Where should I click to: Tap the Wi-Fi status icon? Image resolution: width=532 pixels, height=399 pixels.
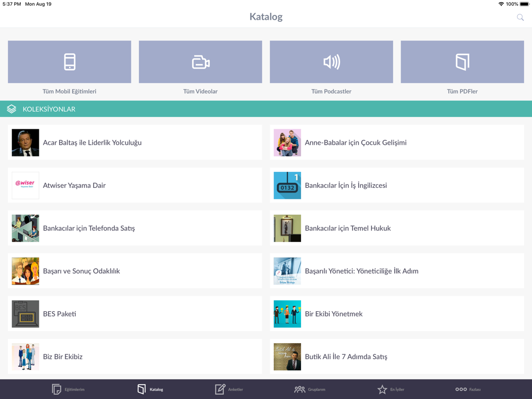[501, 4]
